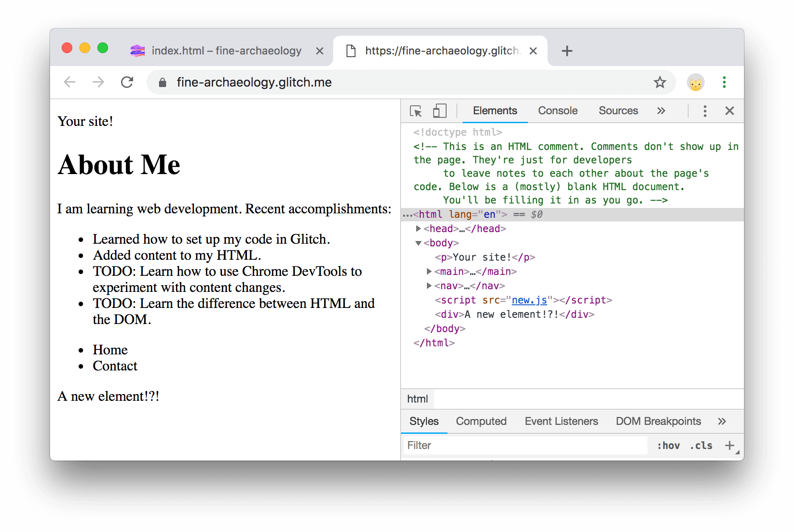
Task: Click the 'TODO: Learn how to use Chrome DevTools' item
Action: coord(227,279)
